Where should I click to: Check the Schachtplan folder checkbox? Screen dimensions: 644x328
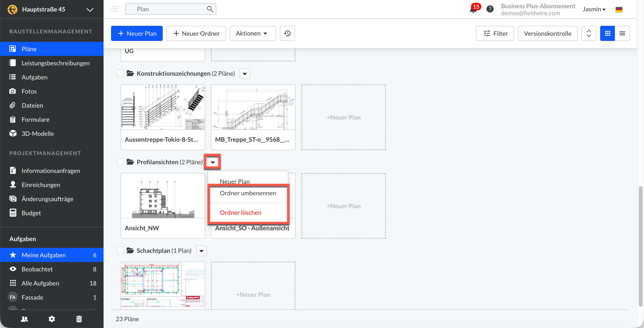click(x=121, y=250)
